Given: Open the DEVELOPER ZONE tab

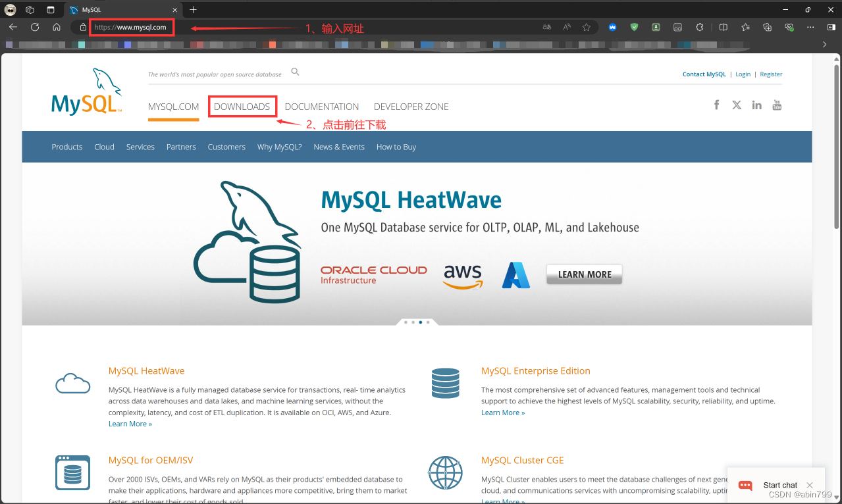Looking at the screenshot, I should tap(411, 107).
